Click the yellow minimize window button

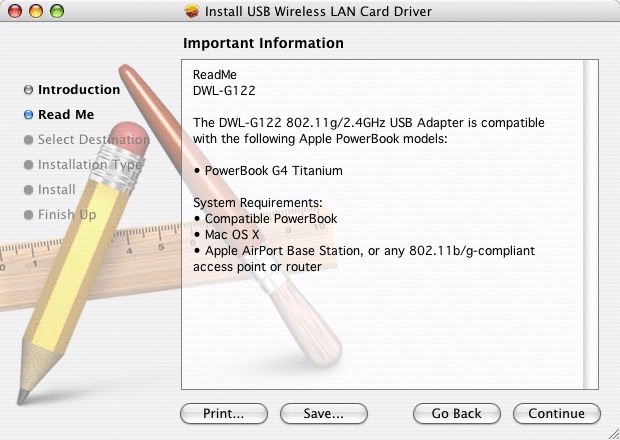pos(36,11)
